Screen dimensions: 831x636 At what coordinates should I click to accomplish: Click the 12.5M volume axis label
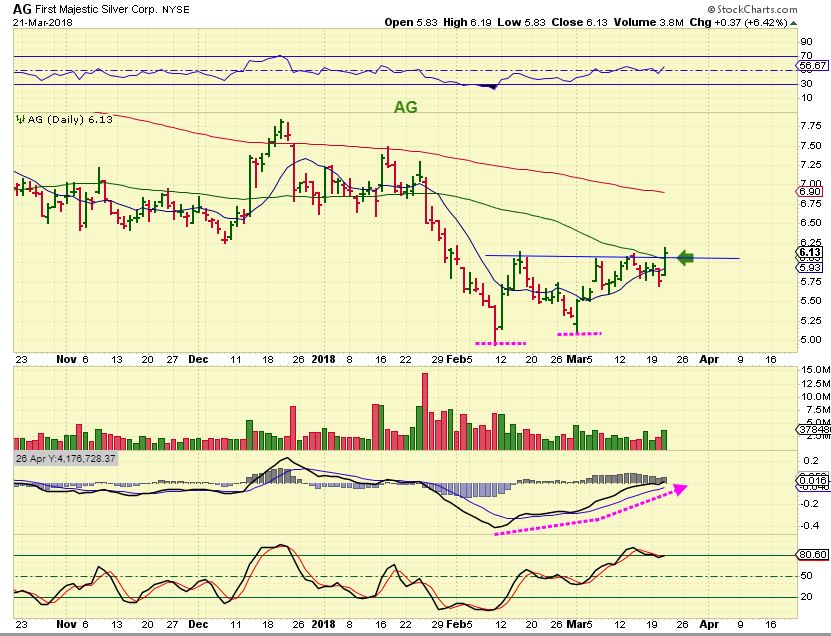pos(816,383)
